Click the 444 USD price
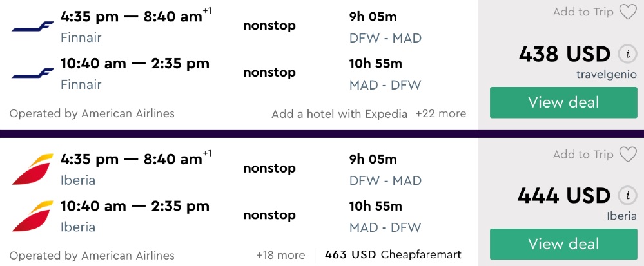 (564, 196)
